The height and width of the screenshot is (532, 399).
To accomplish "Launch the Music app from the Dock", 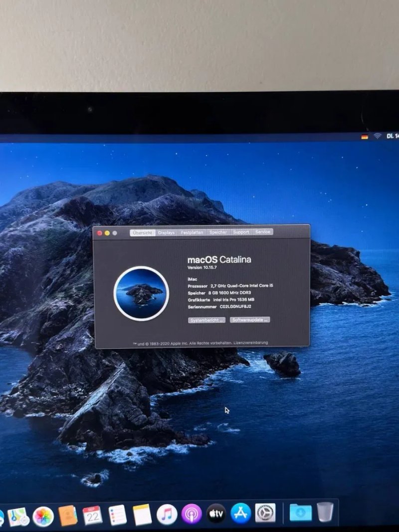I will (167, 514).
